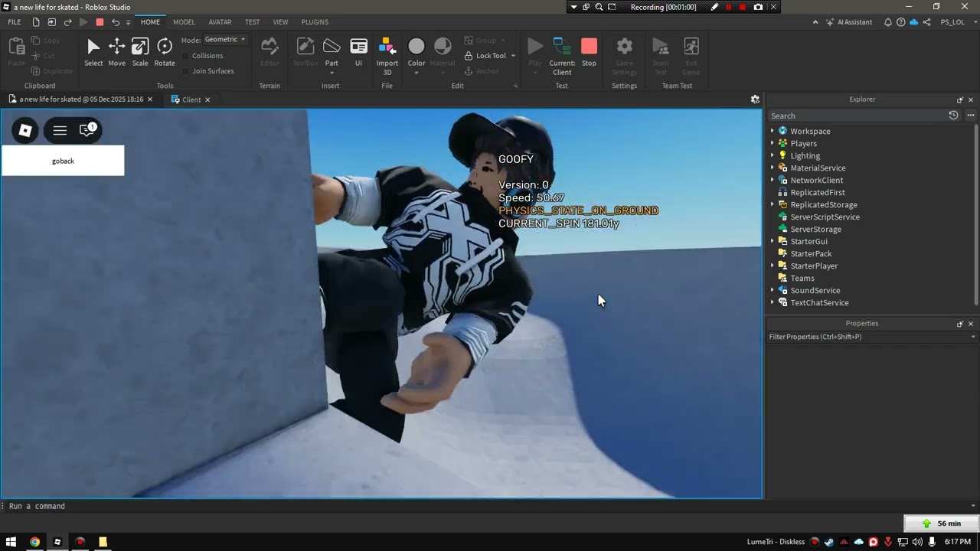The image size is (980, 551).
Task: Expand the StarterGui tree node
Action: [773, 241]
